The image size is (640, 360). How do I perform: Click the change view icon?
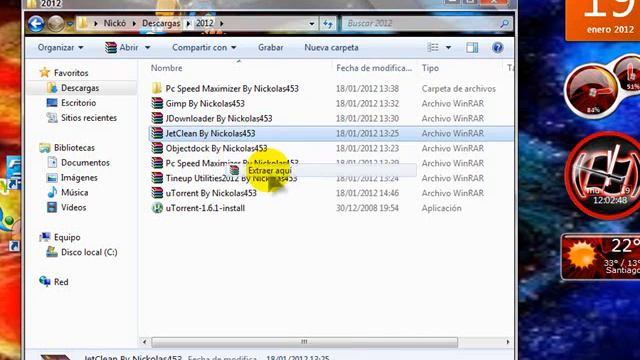coord(433,48)
